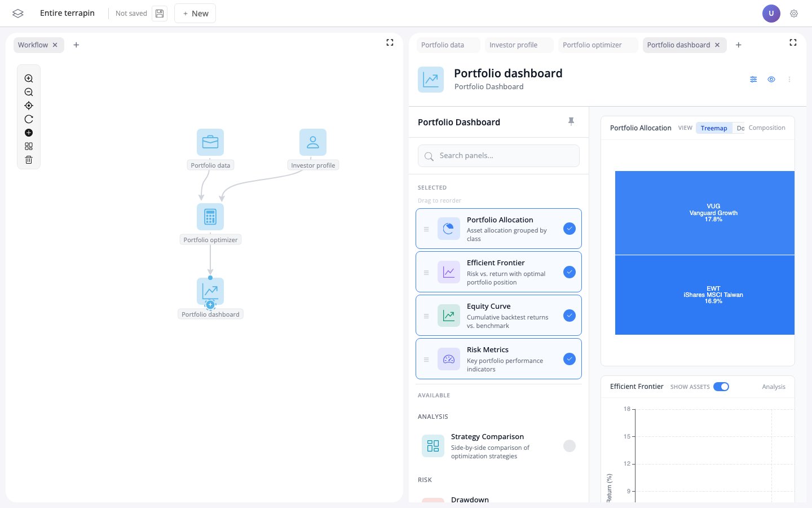The image size is (812, 508).
Task: Select the Portfolio optimizer calculator node
Action: pos(210,217)
